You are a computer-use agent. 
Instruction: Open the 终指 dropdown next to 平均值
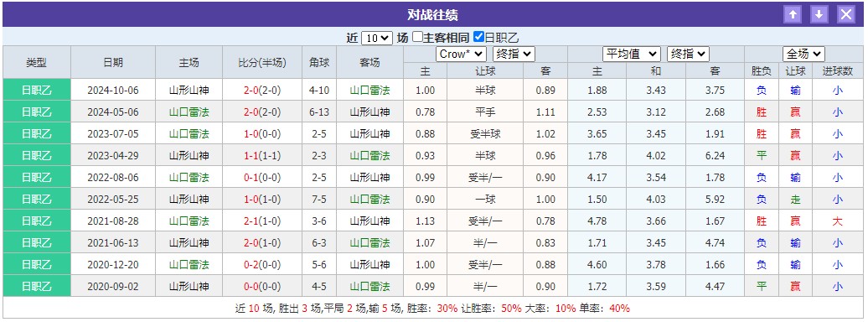[x=688, y=54]
